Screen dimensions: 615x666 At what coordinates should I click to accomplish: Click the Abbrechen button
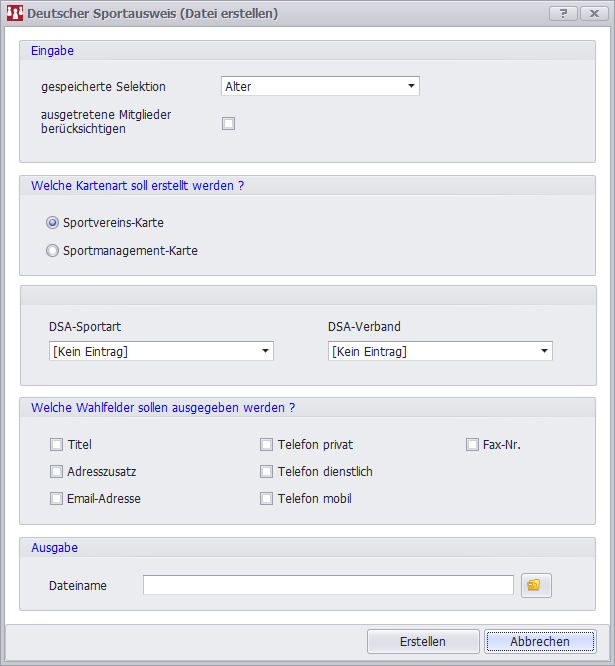click(540, 641)
